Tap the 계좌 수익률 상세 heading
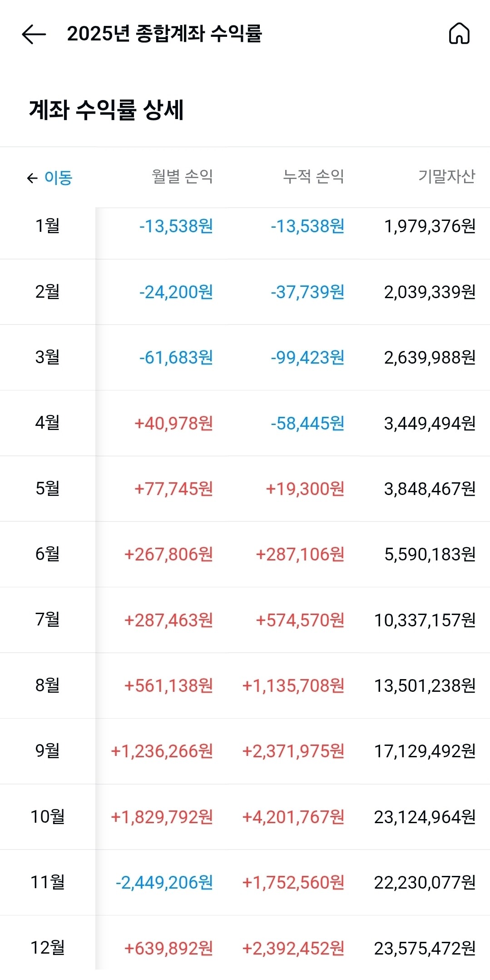Screen dimensions: 490x980 click(106, 110)
